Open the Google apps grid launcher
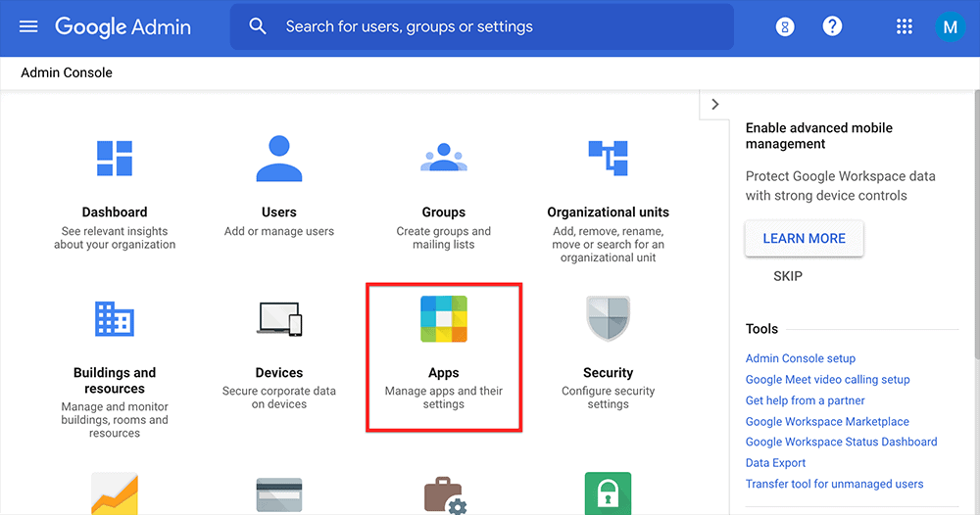The height and width of the screenshot is (515, 980). (905, 27)
